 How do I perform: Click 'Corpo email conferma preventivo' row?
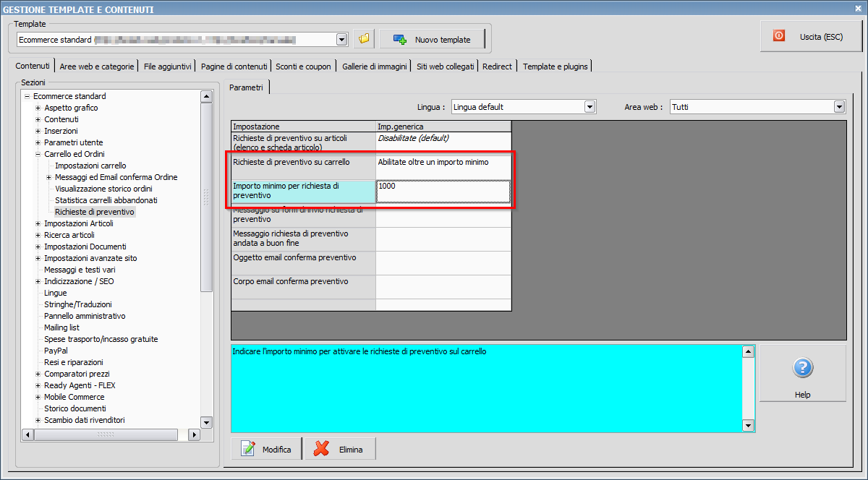[371, 286]
